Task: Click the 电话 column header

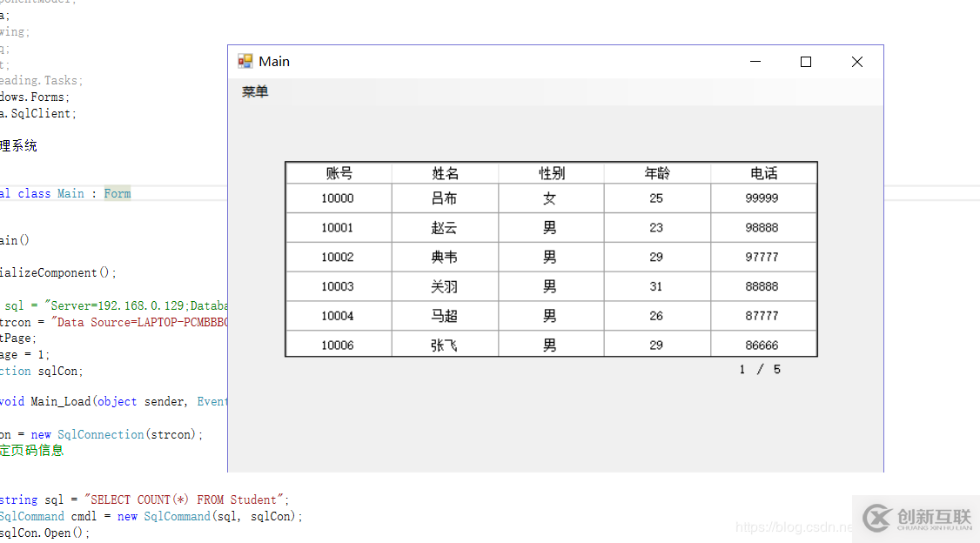Action: pos(763,172)
